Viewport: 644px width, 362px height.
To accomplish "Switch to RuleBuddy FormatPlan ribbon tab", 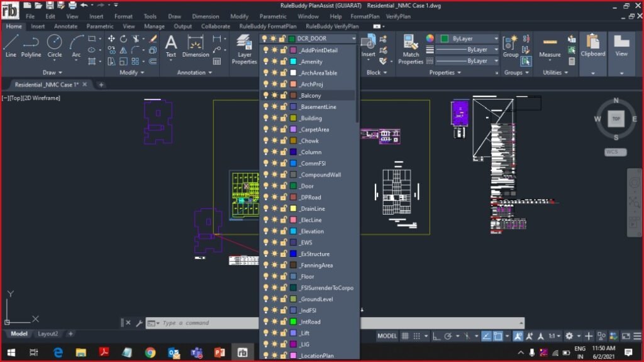I will (x=267, y=26).
